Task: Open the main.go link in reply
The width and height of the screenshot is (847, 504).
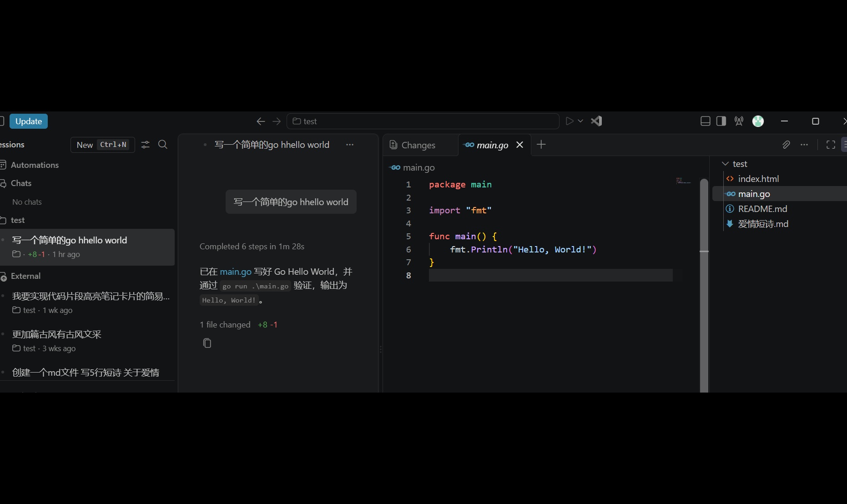Action: [x=236, y=272]
